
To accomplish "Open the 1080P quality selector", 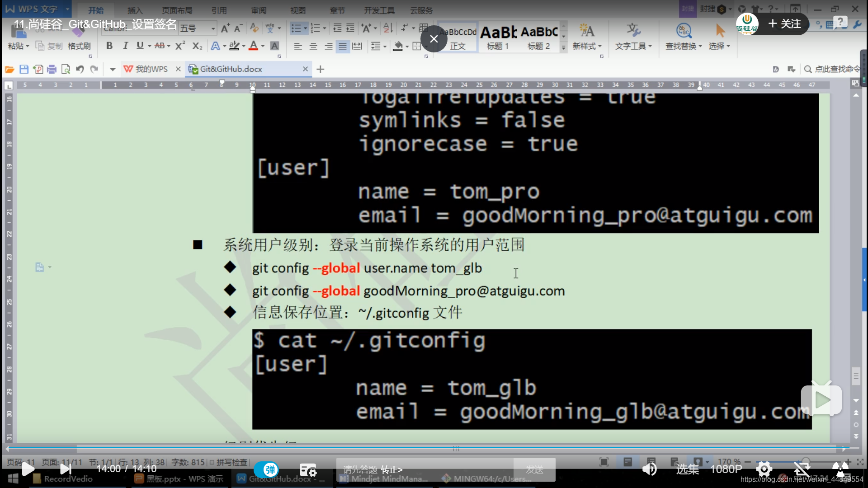I will (x=726, y=469).
